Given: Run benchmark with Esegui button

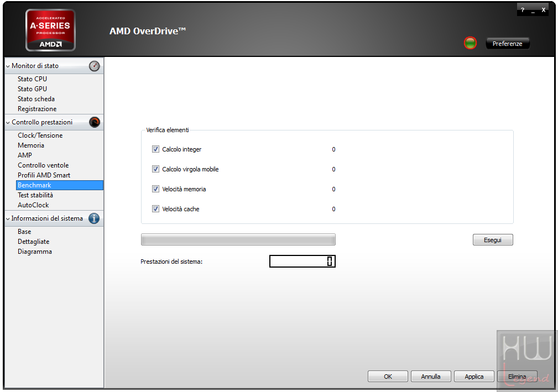Looking at the screenshot, I should tap(493, 240).
